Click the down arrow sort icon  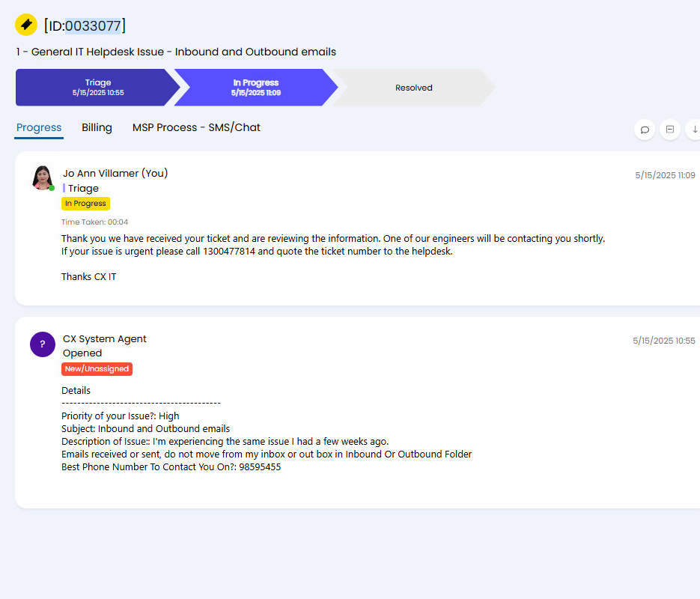pos(694,130)
